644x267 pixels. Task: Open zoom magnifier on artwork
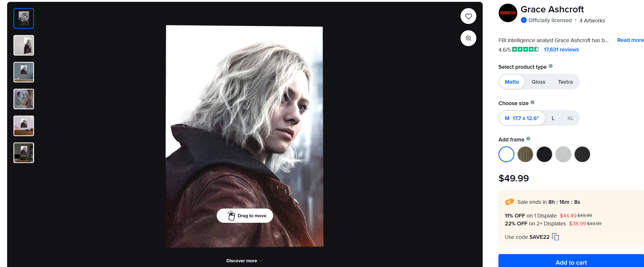(468, 38)
